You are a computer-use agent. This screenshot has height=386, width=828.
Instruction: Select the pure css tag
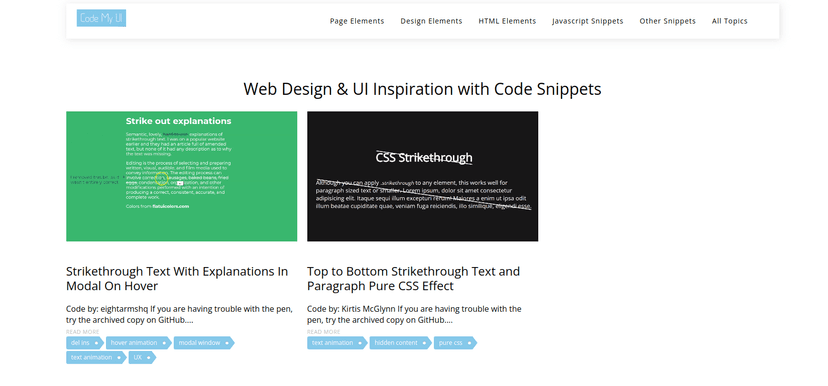[455, 343]
